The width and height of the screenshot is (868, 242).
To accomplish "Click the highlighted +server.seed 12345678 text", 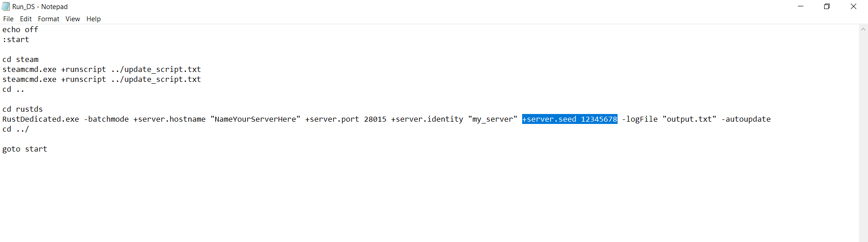I will [x=570, y=119].
